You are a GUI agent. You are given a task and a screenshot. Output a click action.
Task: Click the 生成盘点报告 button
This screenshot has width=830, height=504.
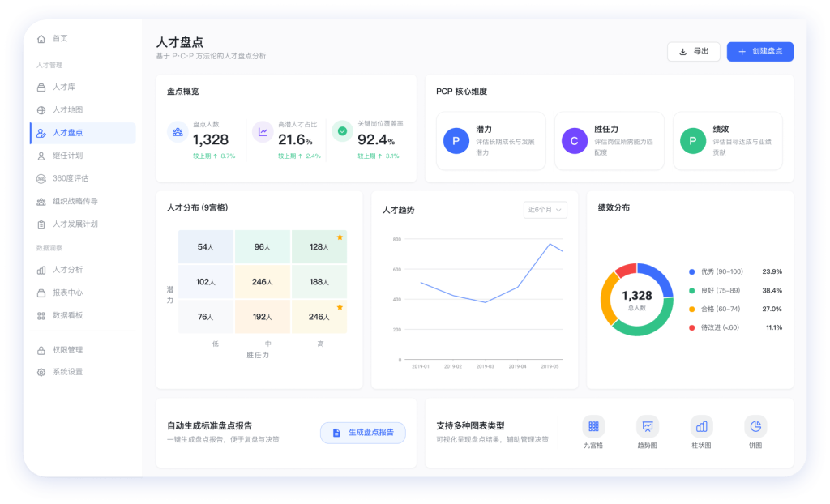point(363,433)
